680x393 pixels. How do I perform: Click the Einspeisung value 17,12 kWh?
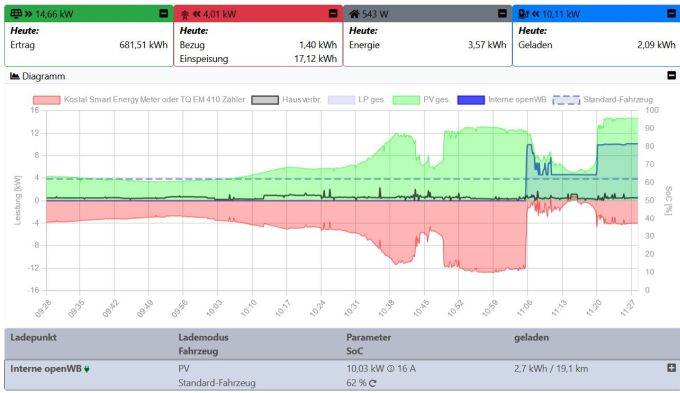[x=315, y=59]
